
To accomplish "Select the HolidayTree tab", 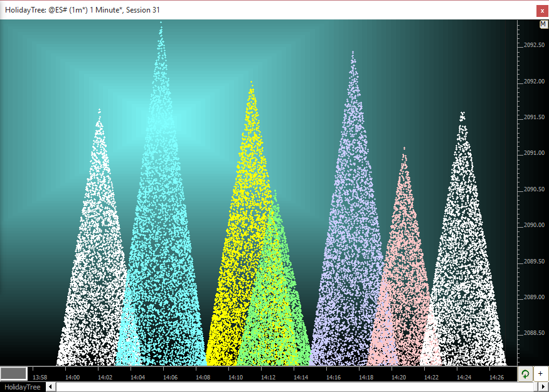I will pyautogui.click(x=23, y=387).
